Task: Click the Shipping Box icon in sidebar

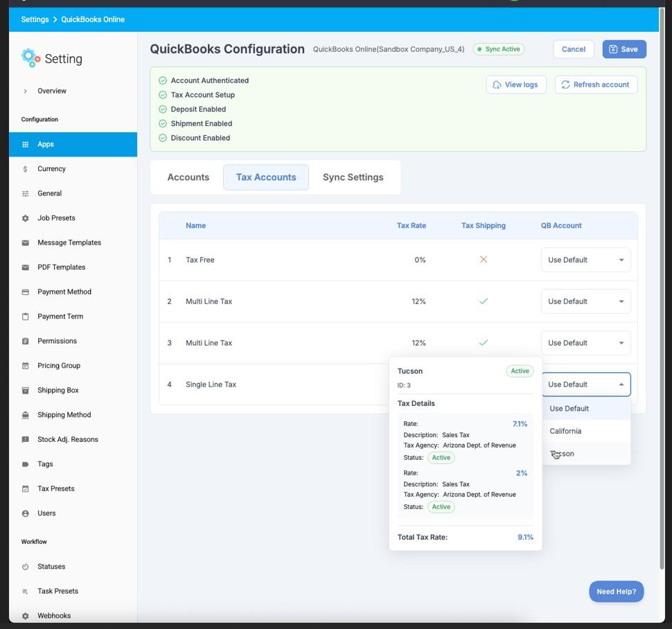Action: 26,391
